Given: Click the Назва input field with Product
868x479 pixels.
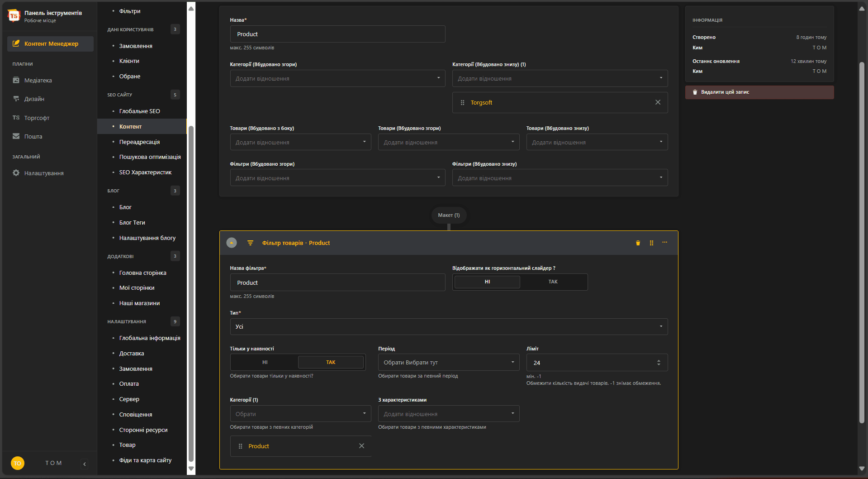Looking at the screenshot, I should pos(337,34).
